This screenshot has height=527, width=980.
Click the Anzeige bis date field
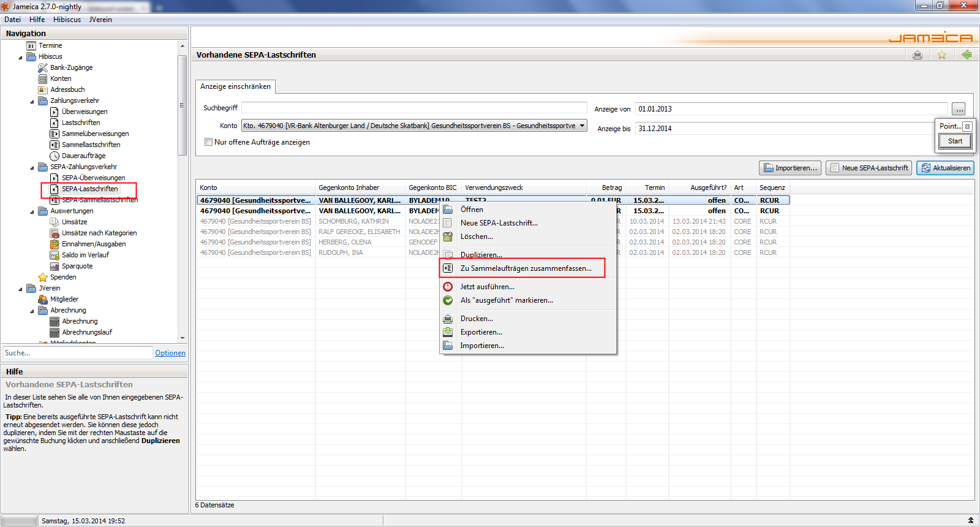tap(784, 129)
